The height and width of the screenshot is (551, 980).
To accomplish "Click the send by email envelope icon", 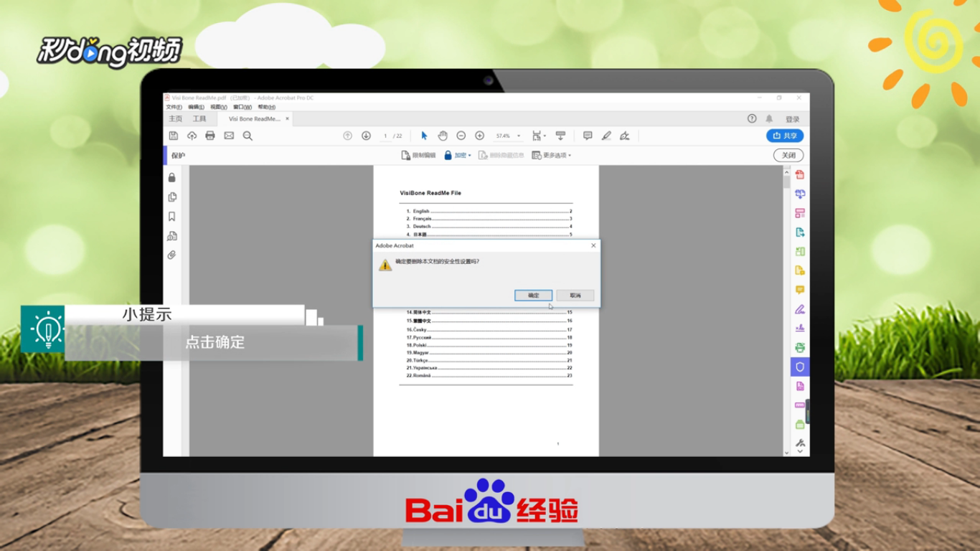I will 229,136.
